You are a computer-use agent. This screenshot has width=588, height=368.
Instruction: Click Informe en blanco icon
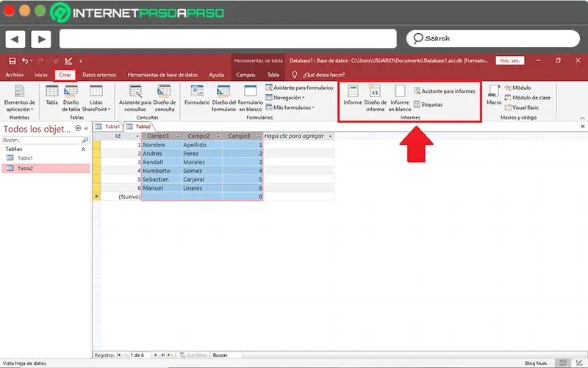(x=400, y=99)
